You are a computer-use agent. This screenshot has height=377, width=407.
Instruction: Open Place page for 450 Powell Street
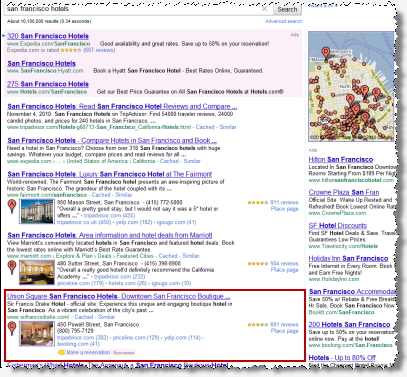(284, 331)
